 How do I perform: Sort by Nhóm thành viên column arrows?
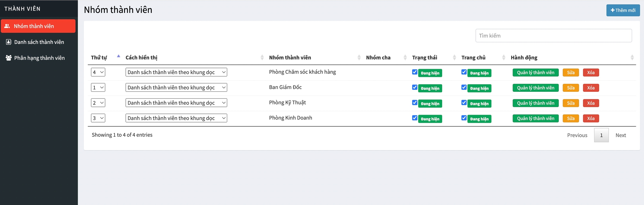359,58
